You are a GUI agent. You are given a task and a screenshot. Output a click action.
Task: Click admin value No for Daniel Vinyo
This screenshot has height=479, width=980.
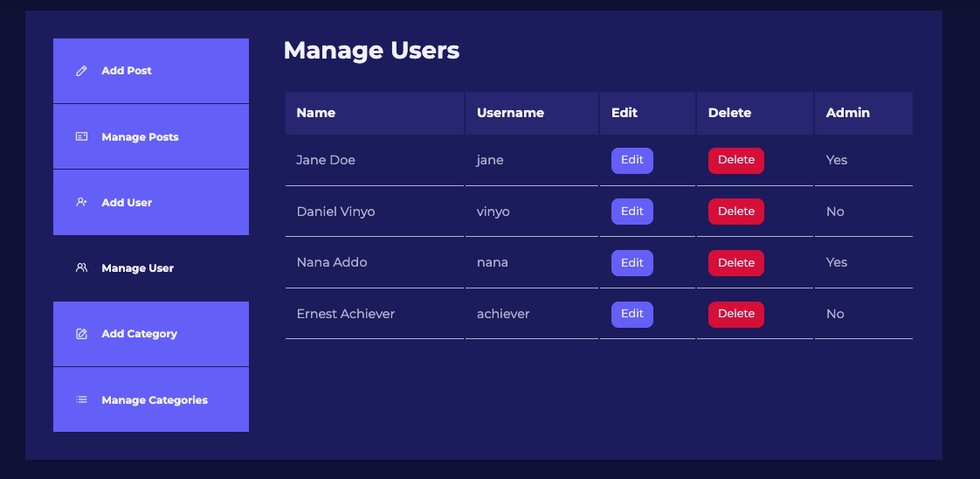(x=835, y=212)
